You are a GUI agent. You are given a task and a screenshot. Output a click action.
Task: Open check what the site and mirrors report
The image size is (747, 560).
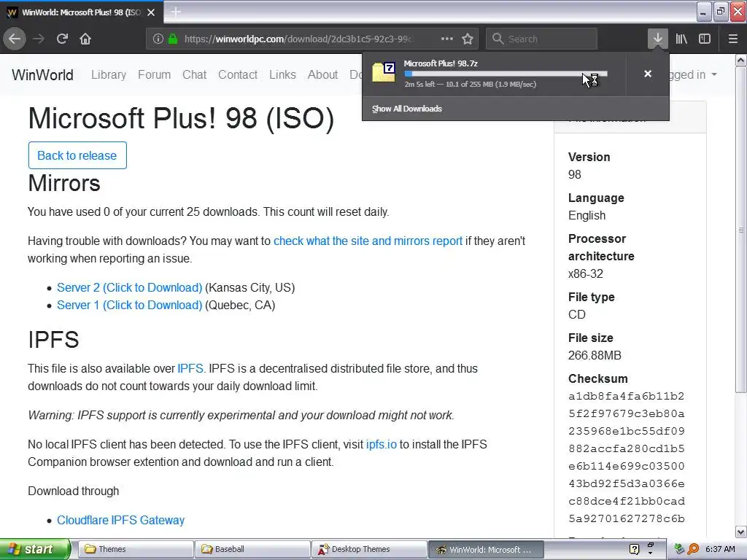[368, 241]
